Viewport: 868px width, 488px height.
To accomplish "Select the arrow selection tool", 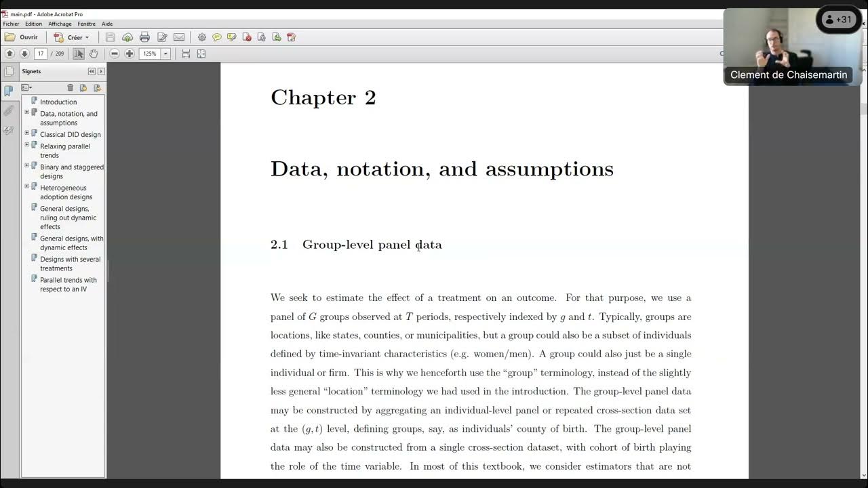I will click(x=79, y=54).
